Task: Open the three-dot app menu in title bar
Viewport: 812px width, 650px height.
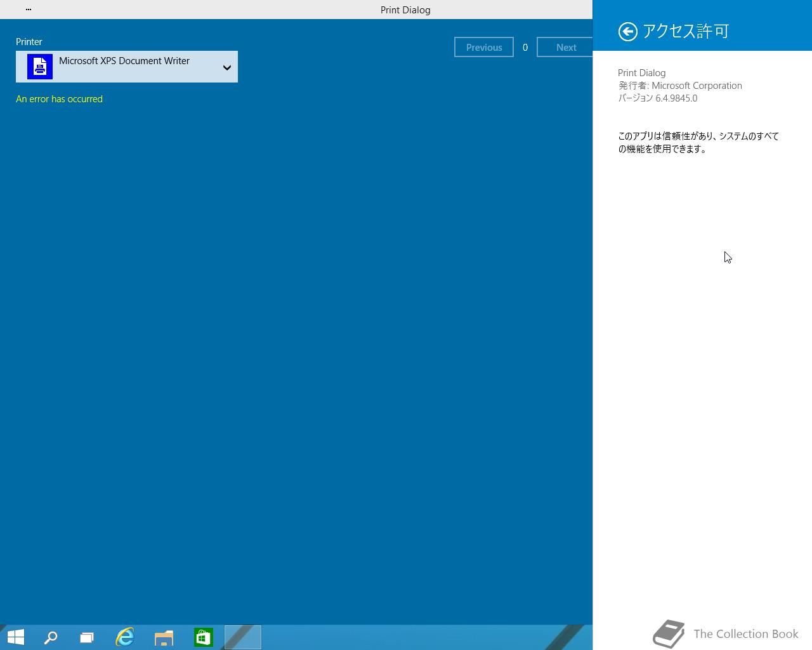Action: click(29, 10)
